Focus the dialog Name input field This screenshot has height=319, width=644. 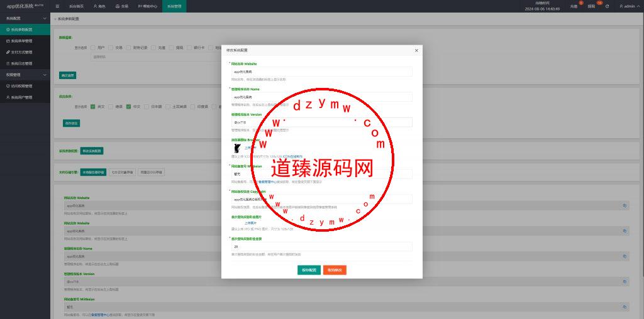321,97
